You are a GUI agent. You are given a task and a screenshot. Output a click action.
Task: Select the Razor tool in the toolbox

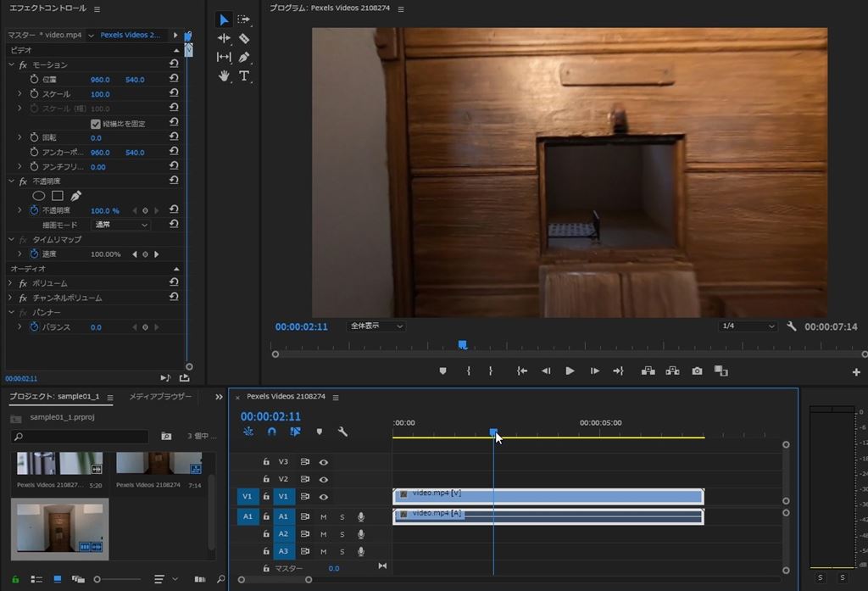244,38
